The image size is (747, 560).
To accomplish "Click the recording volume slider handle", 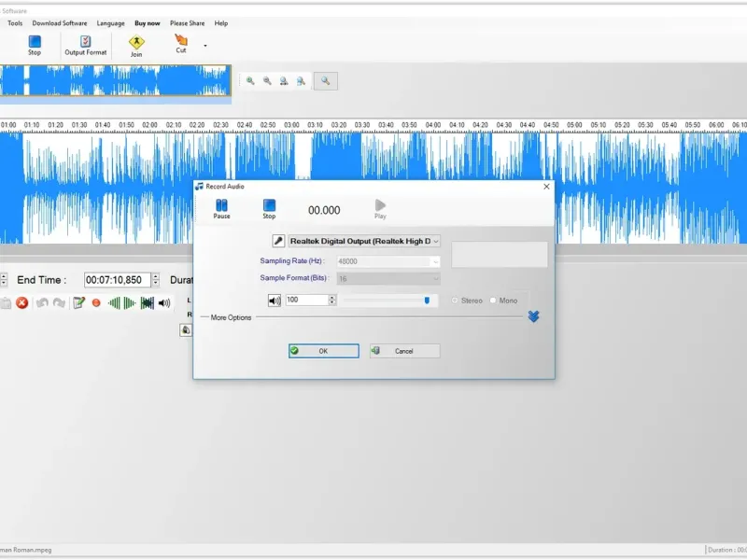I will coord(427,301).
